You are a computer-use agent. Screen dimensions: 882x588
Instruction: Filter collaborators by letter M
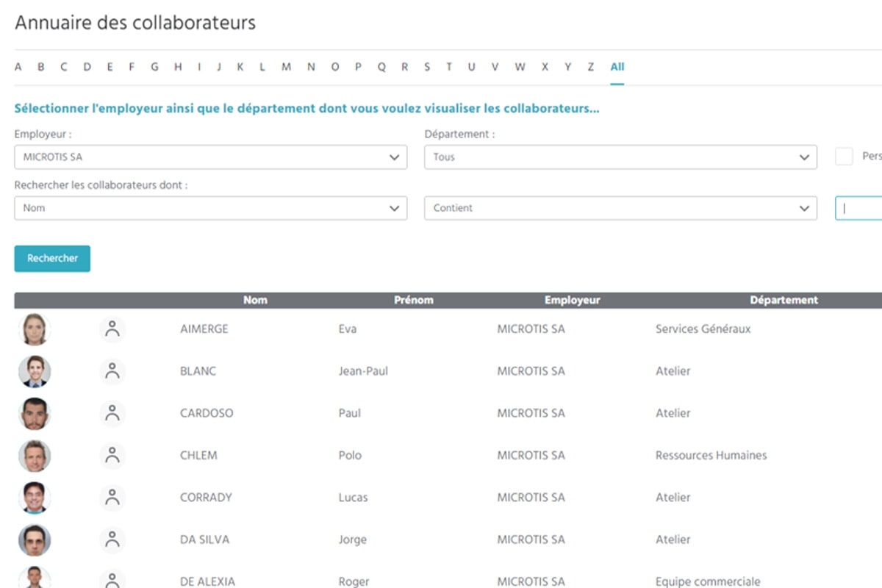point(286,67)
